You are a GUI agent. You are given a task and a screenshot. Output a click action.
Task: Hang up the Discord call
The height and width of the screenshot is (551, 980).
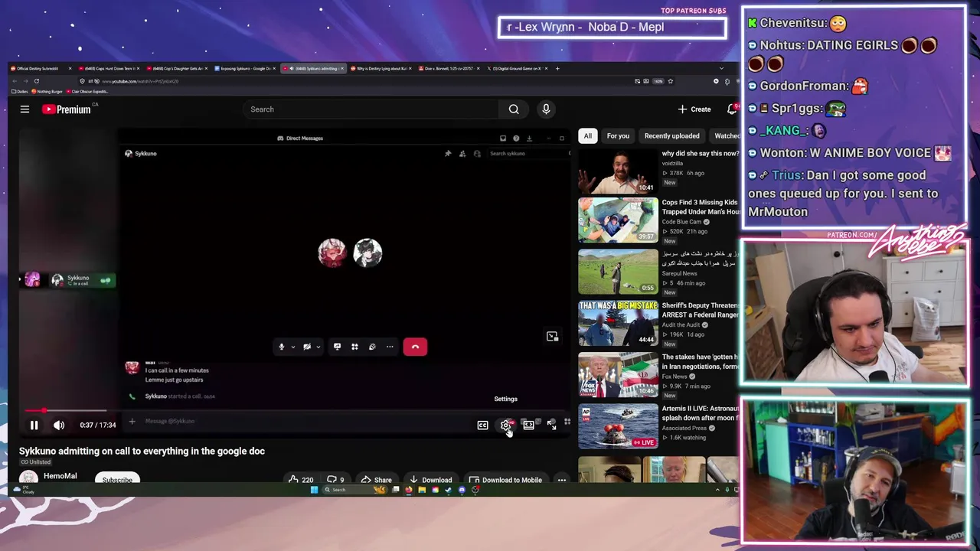pos(415,347)
